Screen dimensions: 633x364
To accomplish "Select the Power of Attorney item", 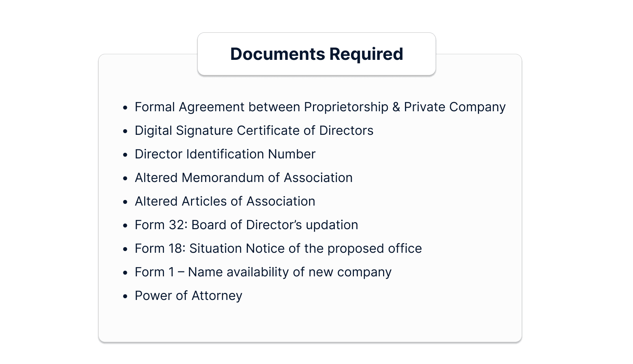I will pyautogui.click(x=189, y=296).
